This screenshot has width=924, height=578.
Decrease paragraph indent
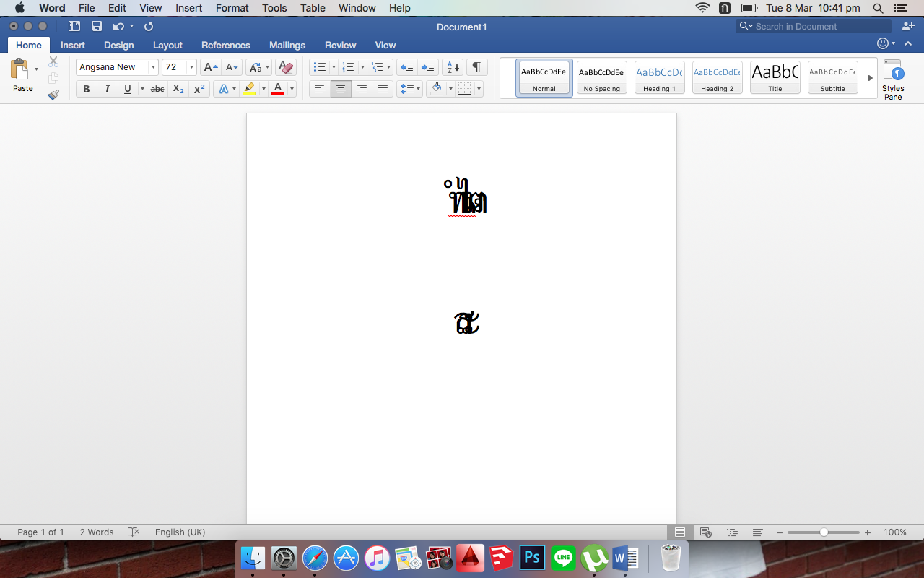[407, 67]
